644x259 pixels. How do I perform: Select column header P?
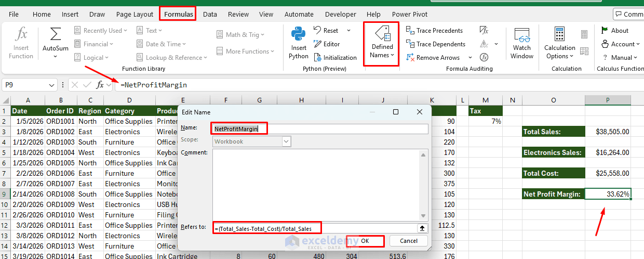[x=608, y=100]
